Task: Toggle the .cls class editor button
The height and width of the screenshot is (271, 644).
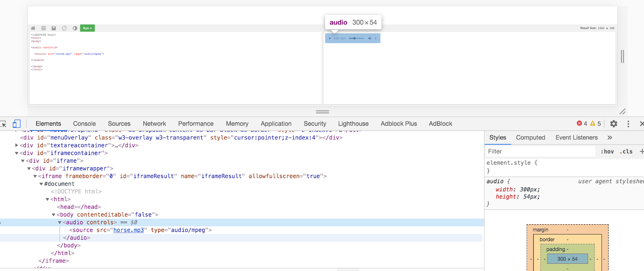Action: [x=626, y=151]
